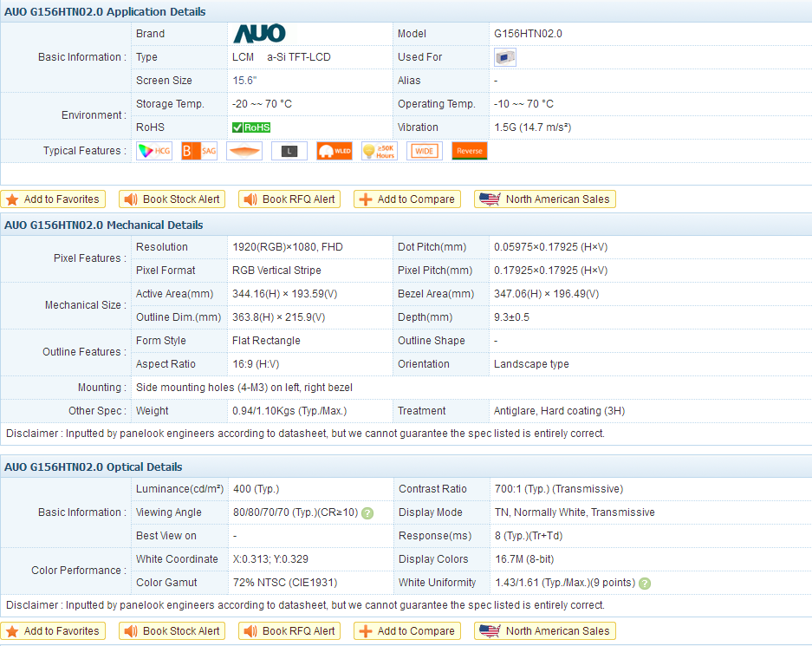
Task: Add to Favorites beneath Optical Details table
Action: point(54,631)
